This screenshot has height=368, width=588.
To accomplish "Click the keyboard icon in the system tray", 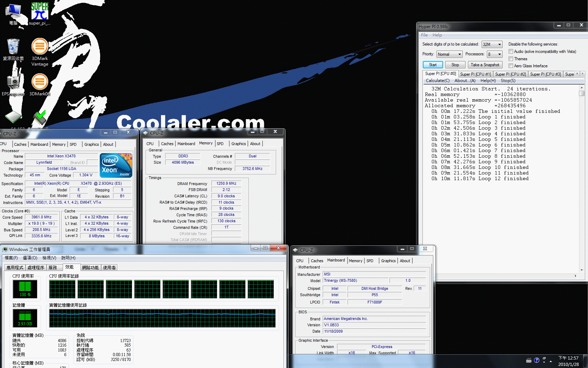I will pos(529,360).
